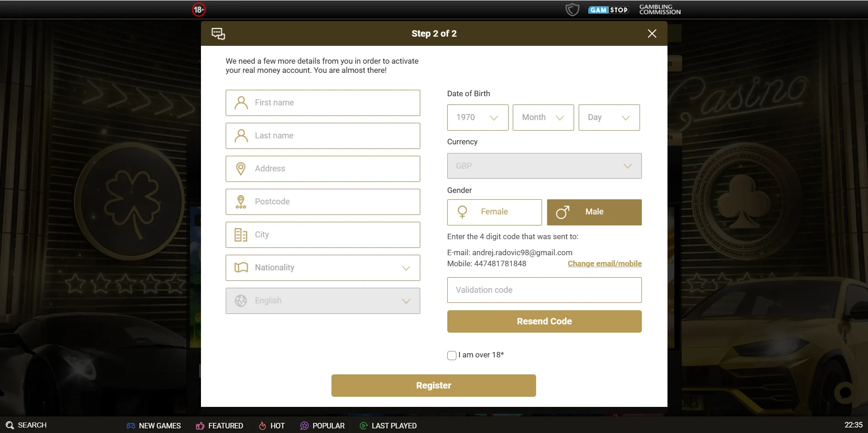Select the Female gender option
The height and width of the screenshot is (433, 868).
coord(494,212)
